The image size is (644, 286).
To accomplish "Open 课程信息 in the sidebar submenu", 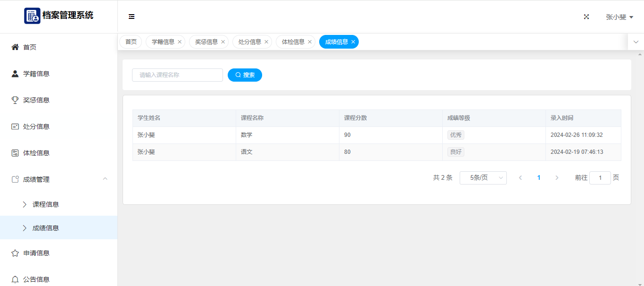I will [x=46, y=204].
